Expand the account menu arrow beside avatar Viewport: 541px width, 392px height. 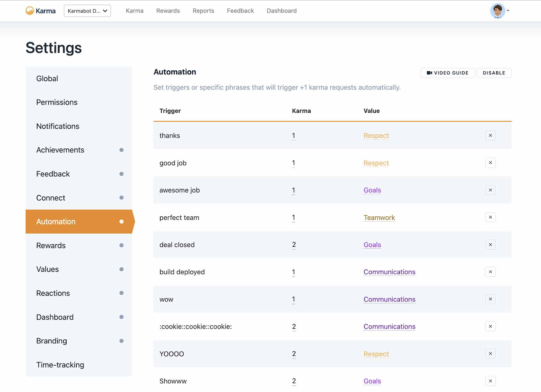508,11
